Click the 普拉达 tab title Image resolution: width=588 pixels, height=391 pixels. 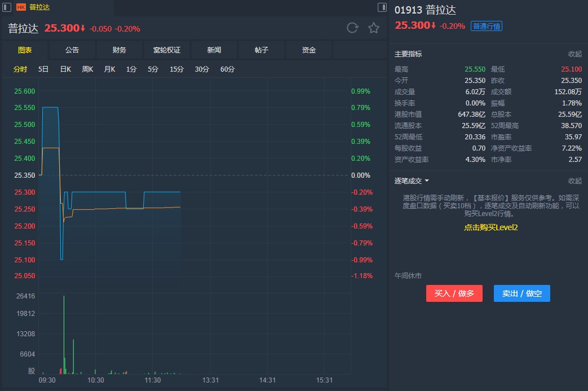pos(39,7)
